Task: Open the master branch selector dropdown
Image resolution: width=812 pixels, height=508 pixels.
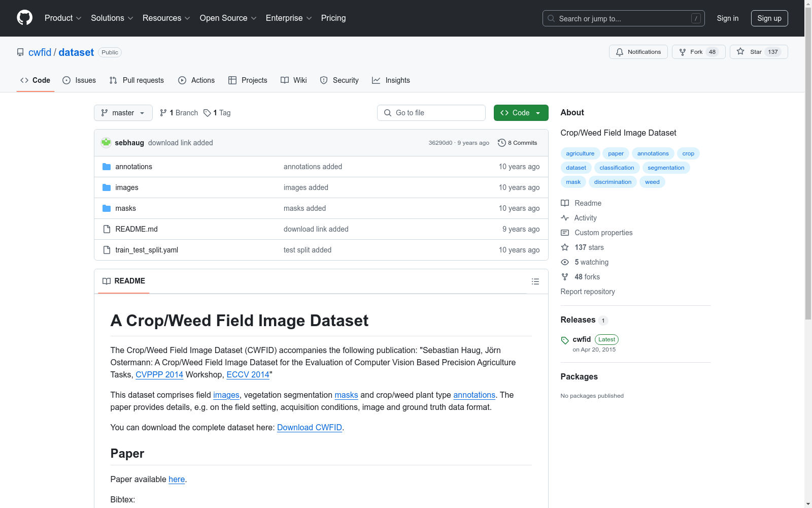Action: pos(123,113)
